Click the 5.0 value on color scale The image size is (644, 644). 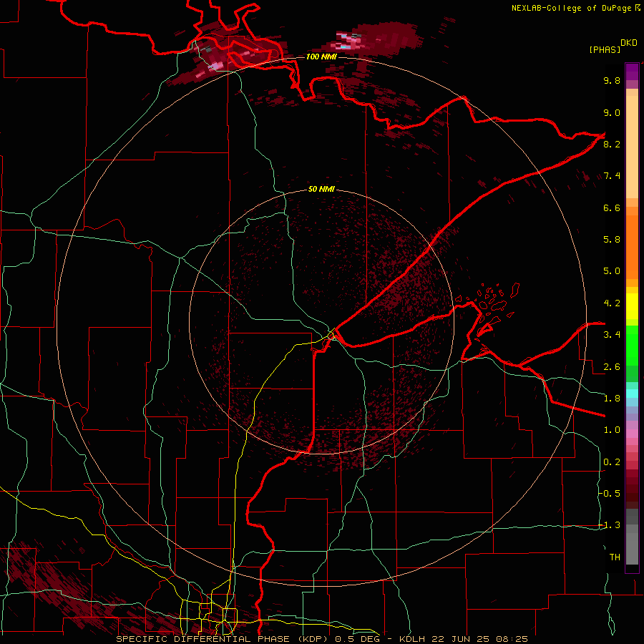pos(612,271)
